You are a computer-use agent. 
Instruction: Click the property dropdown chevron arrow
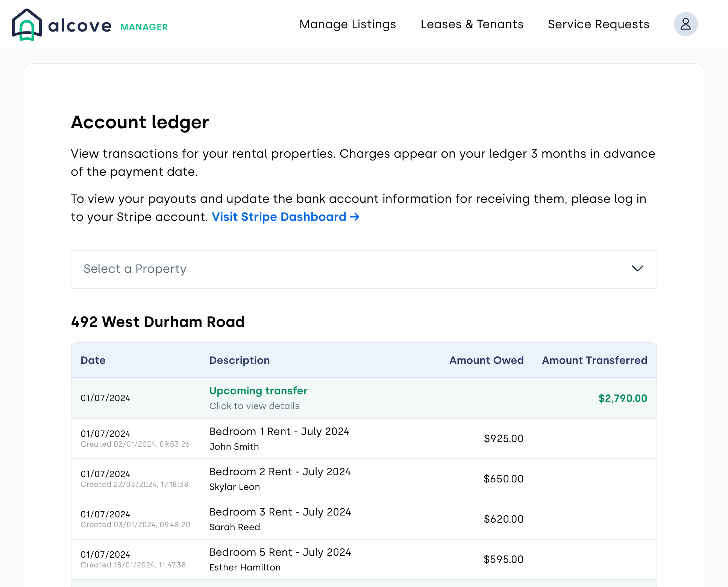pyautogui.click(x=637, y=269)
